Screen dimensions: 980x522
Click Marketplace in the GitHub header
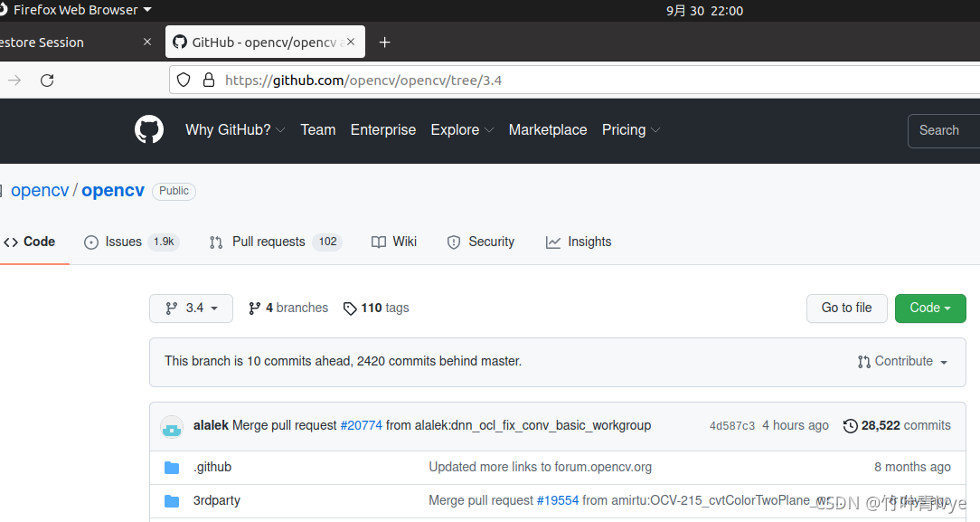548,130
